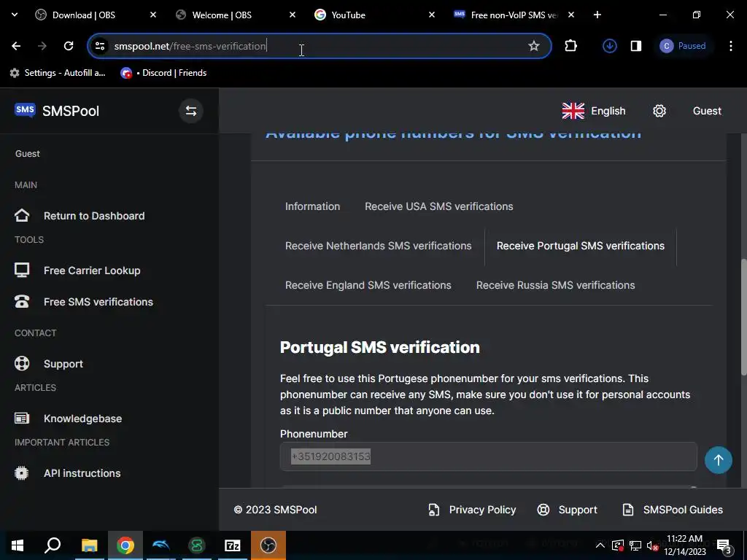Open Free Carrier Lookup tool
747x560 pixels.
point(92,271)
